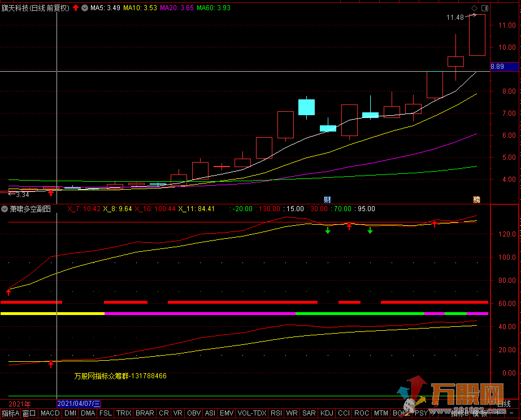Click the MA5: 3.49 legend value
This screenshot has height=420, width=521.
click(105, 8)
